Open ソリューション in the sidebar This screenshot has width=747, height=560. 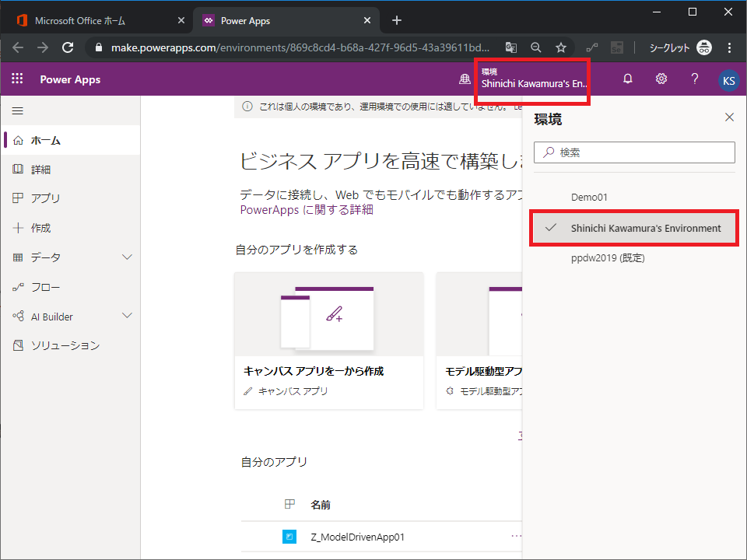pos(71,345)
